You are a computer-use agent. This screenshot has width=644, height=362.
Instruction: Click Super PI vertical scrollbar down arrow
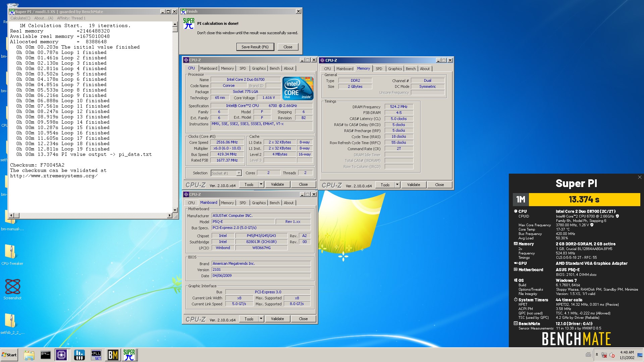point(175,210)
